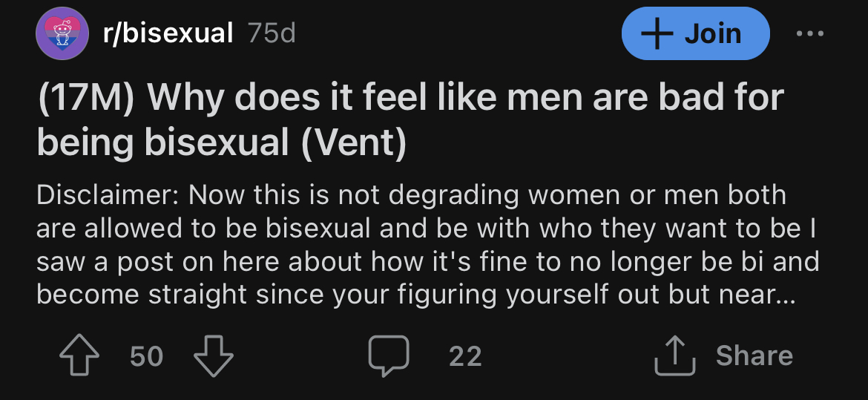The image size is (868, 400).
Task: Downvote the post with the down arrow
Action: click(213, 355)
